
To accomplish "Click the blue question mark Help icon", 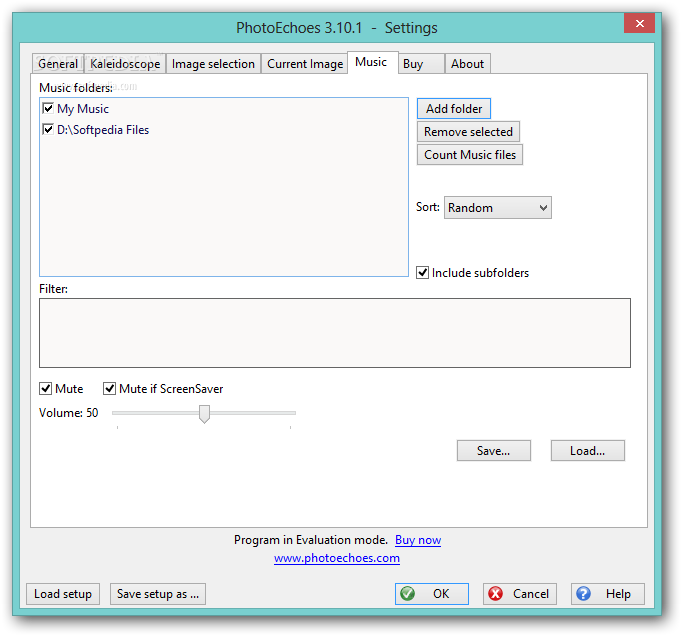I will point(583,594).
